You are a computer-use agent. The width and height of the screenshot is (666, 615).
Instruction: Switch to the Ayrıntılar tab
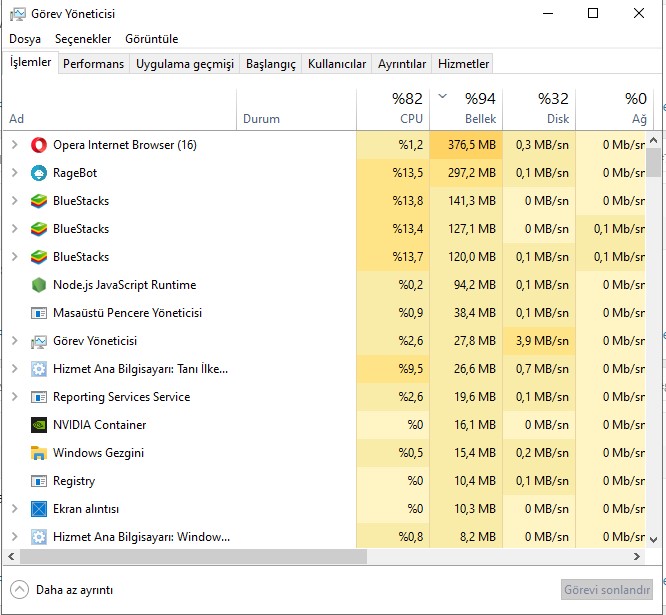pyautogui.click(x=402, y=64)
